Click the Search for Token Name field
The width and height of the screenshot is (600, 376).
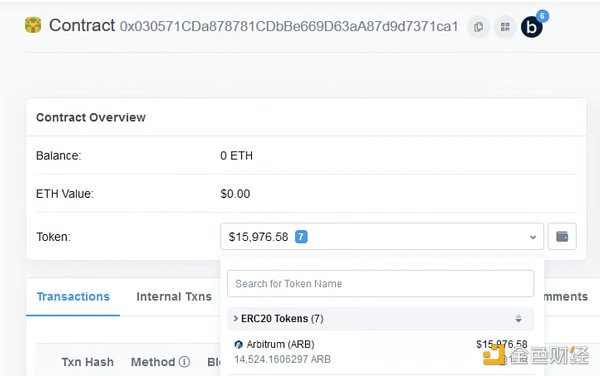pos(380,283)
